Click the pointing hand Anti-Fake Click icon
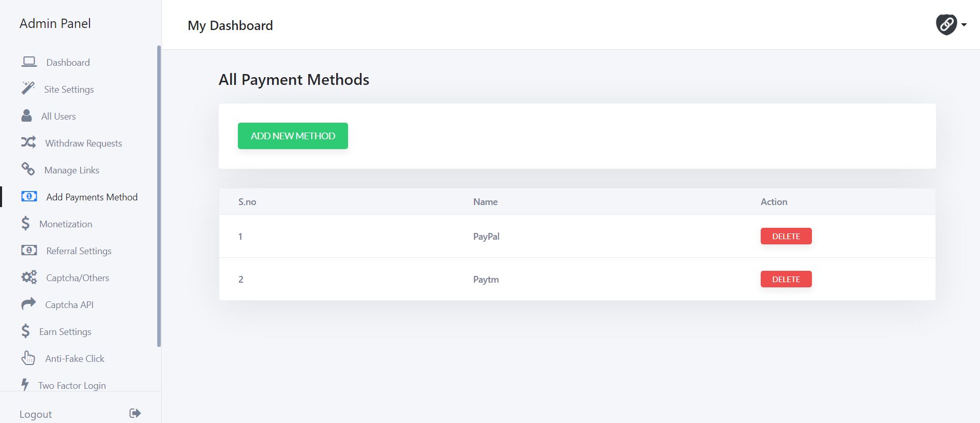This screenshot has width=980, height=423. point(28,358)
